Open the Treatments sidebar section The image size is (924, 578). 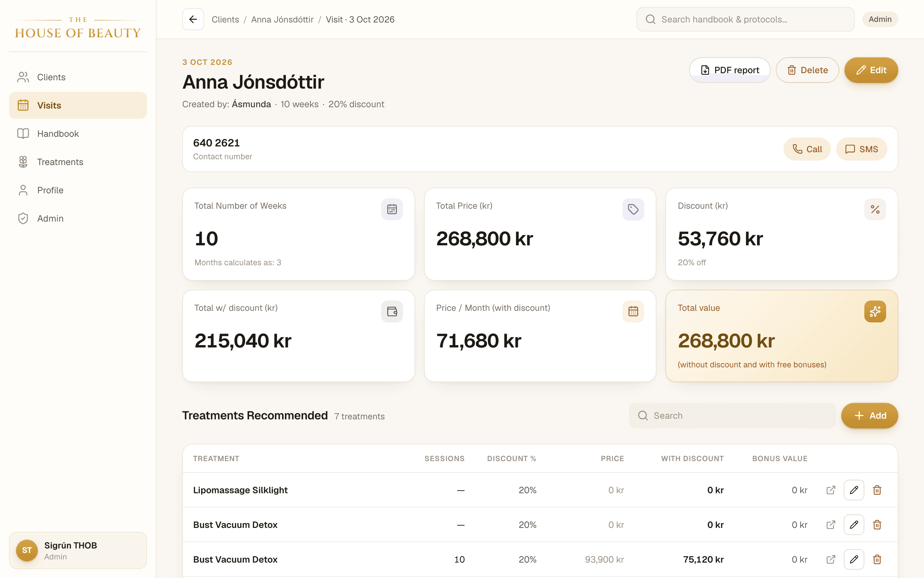coord(78,162)
